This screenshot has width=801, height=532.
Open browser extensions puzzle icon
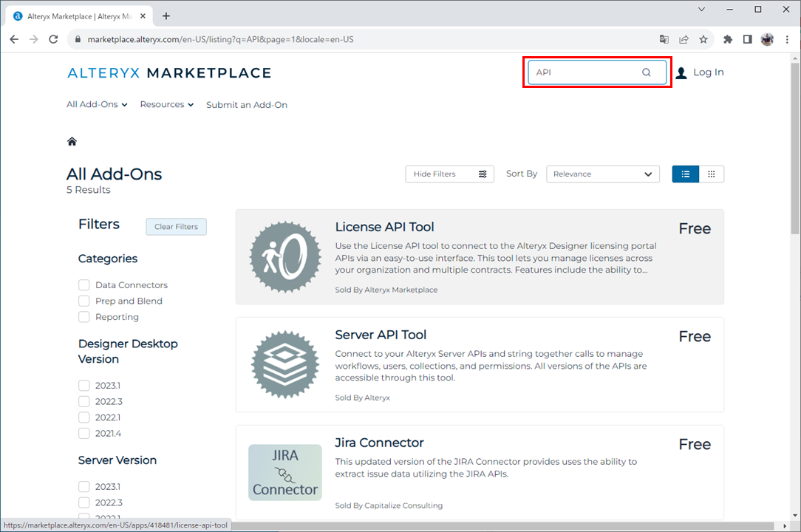(x=728, y=39)
